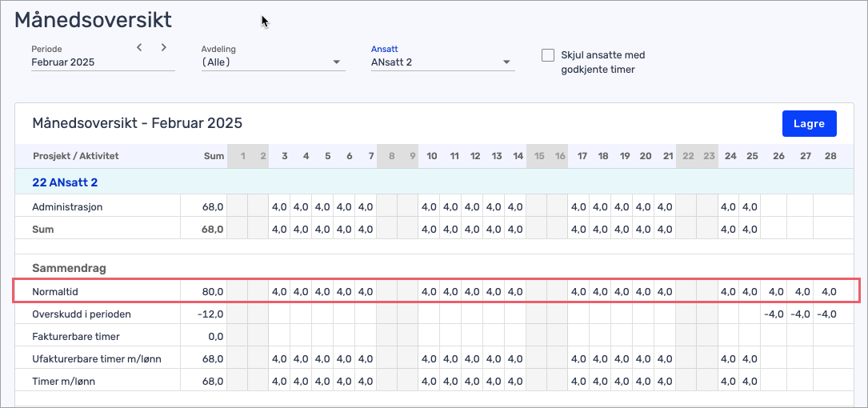Image resolution: width=868 pixels, height=408 pixels.
Task: Go to previous period with left chevron
Action: (x=139, y=48)
